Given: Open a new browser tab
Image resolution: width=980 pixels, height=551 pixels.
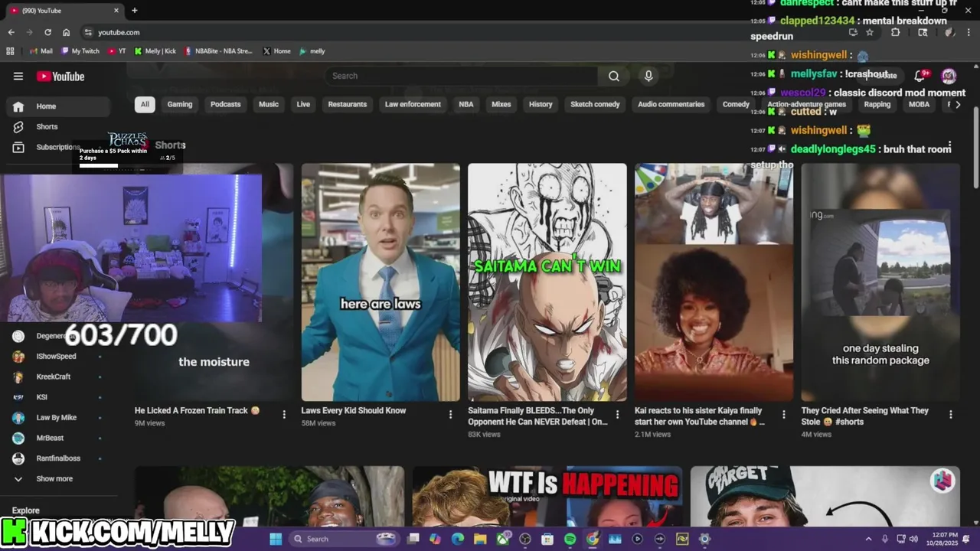Looking at the screenshot, I should coord(135,10).
